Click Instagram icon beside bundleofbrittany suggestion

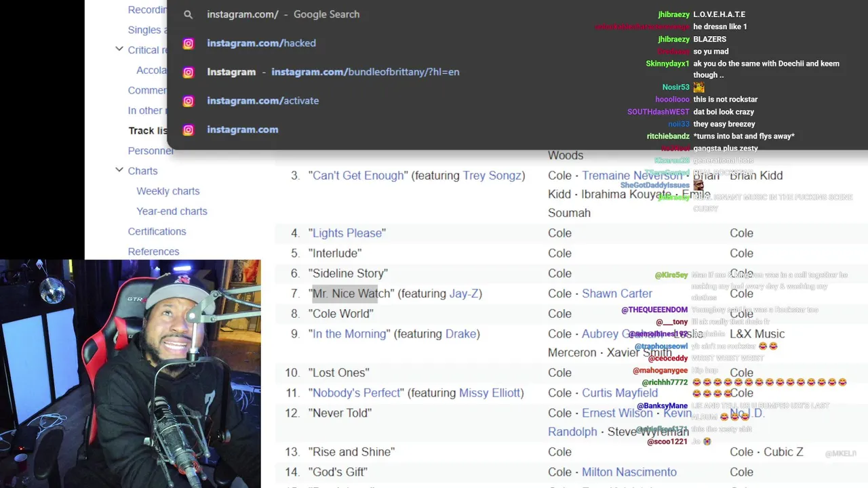point(189,72)
